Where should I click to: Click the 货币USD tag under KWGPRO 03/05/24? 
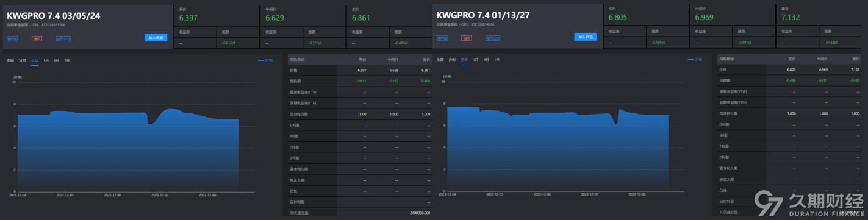(x=63, y=38)
